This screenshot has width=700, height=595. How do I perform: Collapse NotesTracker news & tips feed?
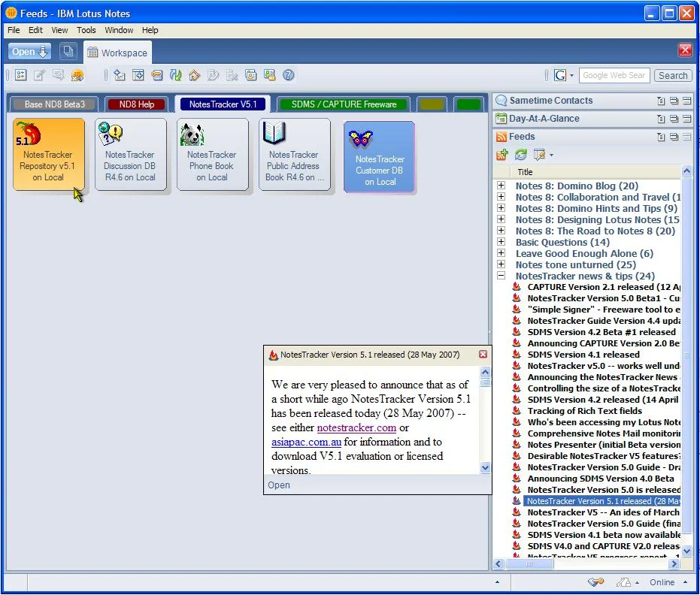(x=502, y=276)
